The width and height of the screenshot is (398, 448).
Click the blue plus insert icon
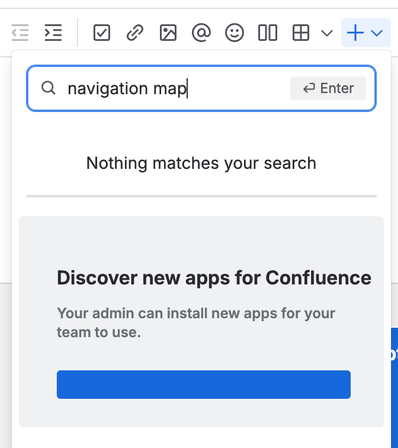[355, 33]
